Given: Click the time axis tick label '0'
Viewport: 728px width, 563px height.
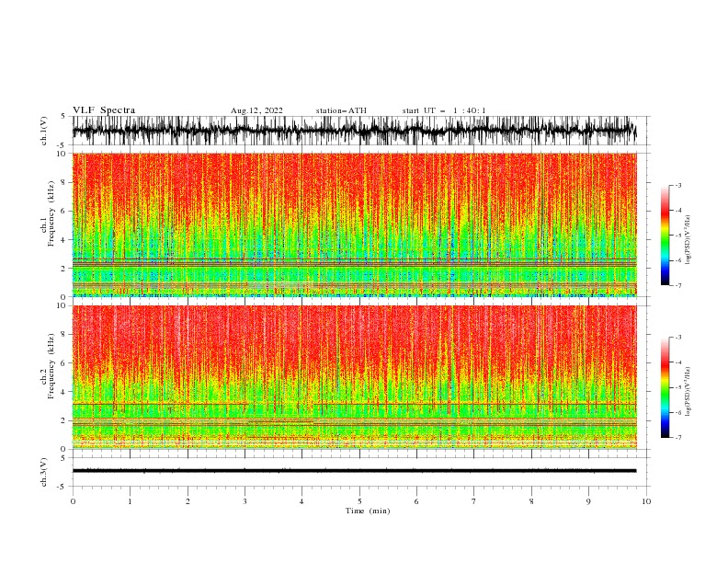Looking at the screenshot, I should pos(73,501).
